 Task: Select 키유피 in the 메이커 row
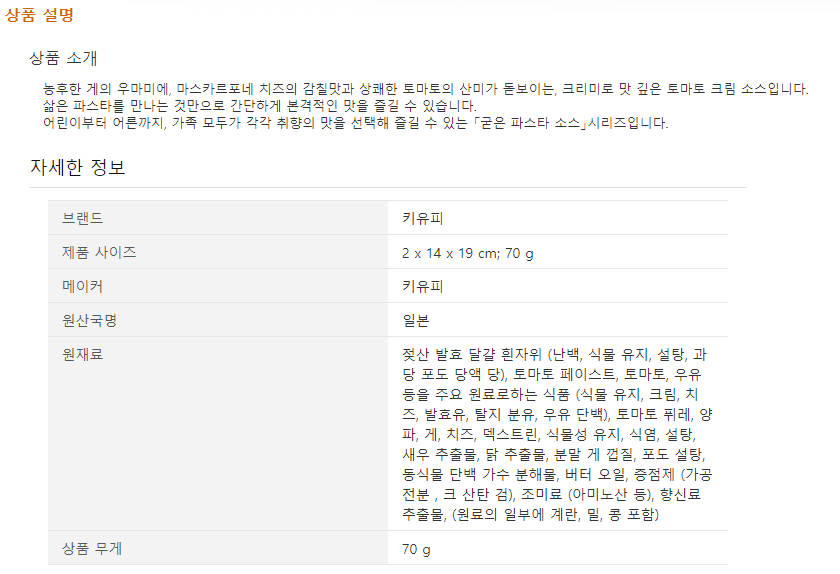pos(422,286)
